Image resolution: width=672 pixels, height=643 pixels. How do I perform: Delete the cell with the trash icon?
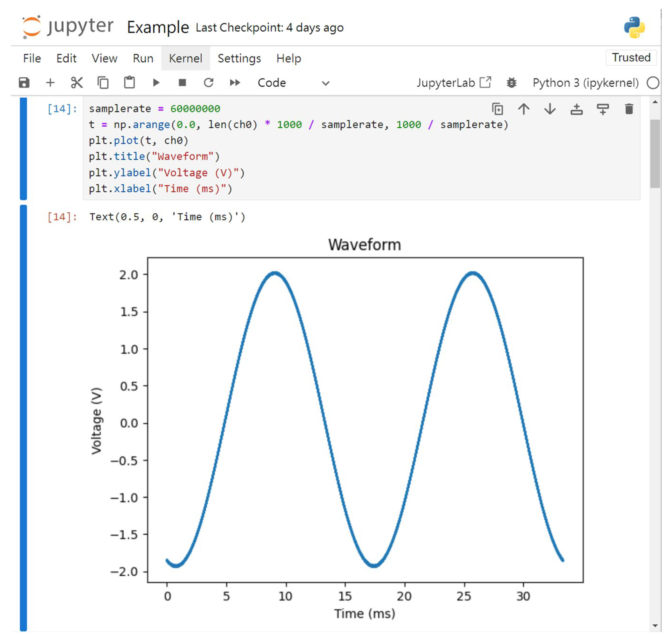coord(629,109)
